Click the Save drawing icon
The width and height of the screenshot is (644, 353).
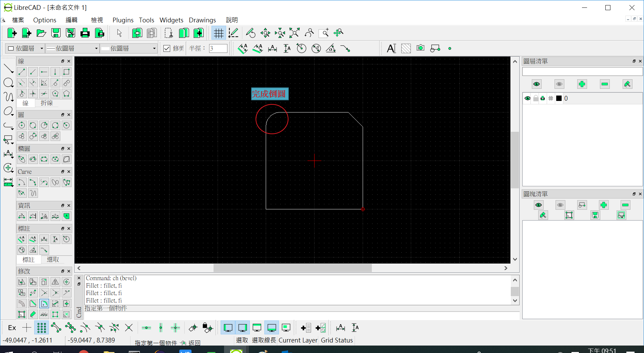coord(56,33)
